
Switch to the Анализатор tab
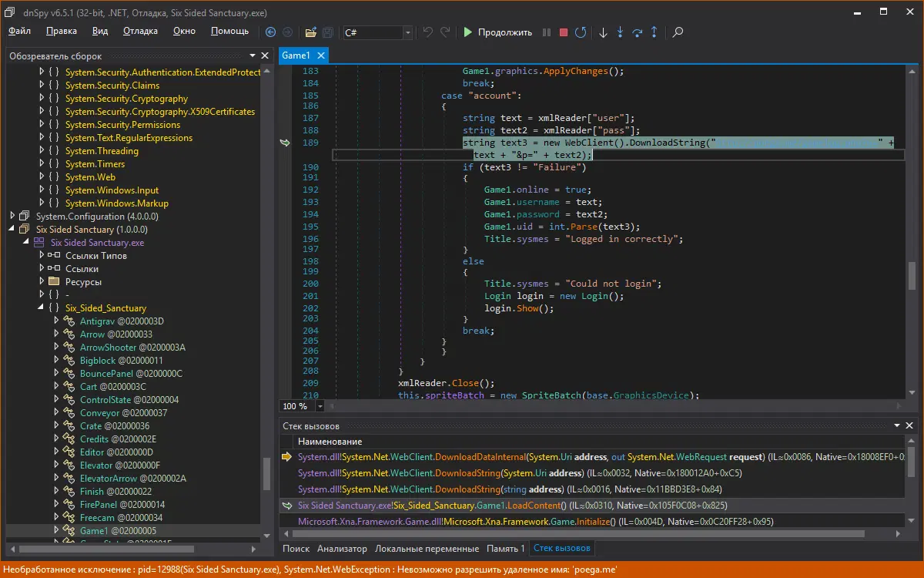(x=342, y=549)
